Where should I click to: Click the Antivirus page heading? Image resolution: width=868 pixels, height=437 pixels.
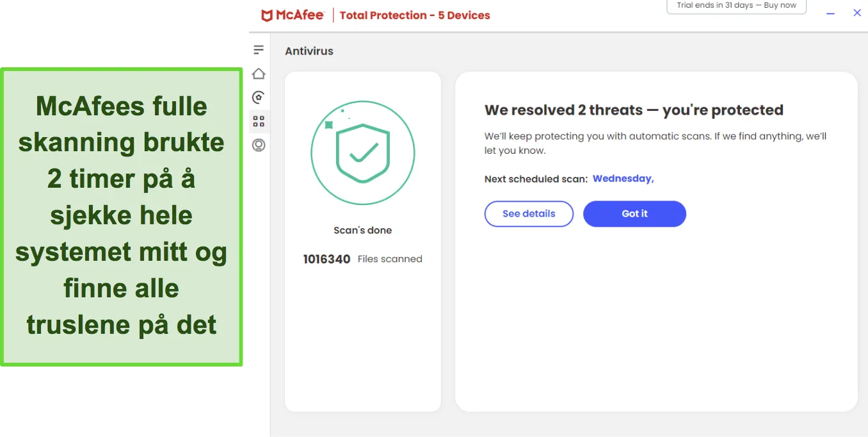pyautogui.click(x=309, y=51)
